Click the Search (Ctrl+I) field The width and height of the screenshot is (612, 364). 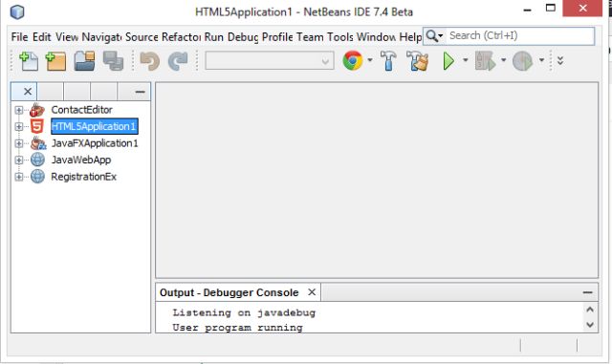click(520, 36)
